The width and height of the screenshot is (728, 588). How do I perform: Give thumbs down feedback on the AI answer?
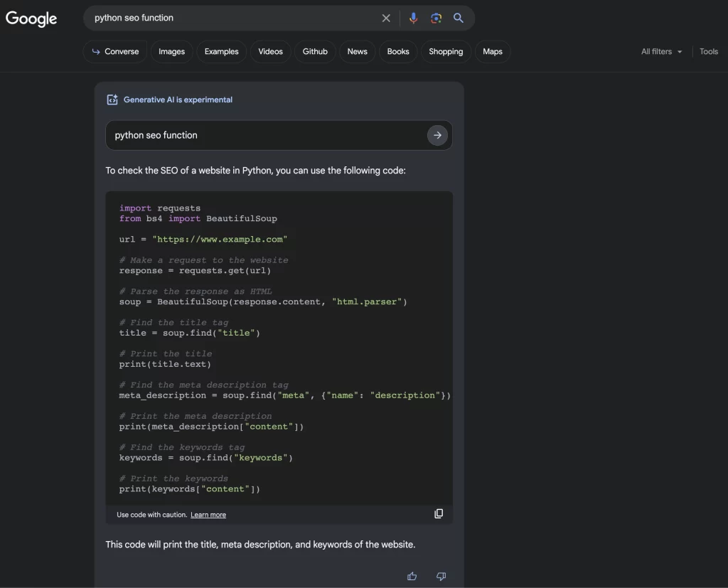440,576
